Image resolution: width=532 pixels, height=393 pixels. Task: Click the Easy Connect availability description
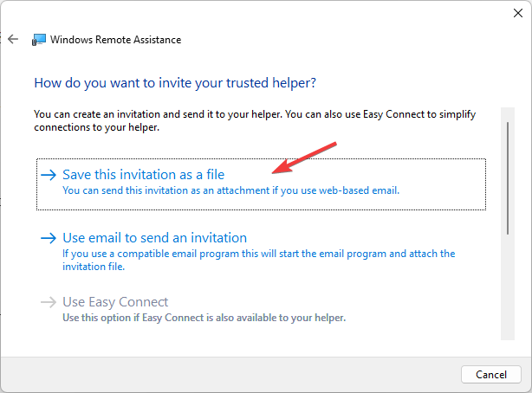coord(204,318)
